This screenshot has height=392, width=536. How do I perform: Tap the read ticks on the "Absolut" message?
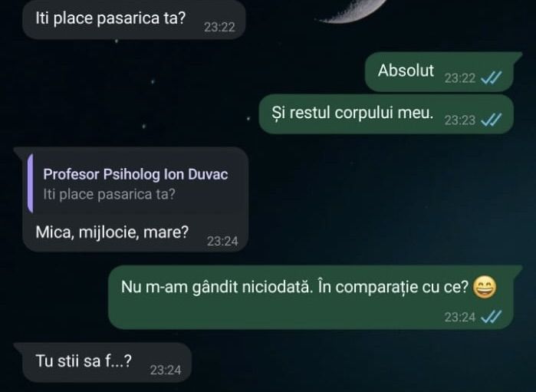(x=492, y=77)
